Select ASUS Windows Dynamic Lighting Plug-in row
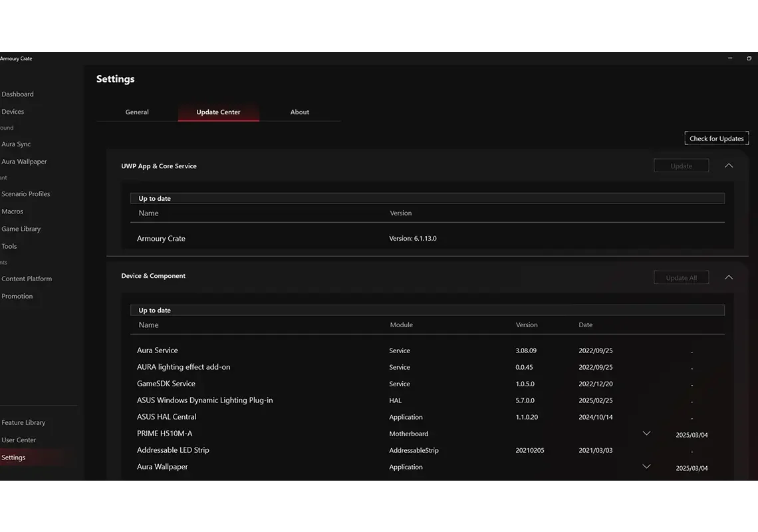The image size is (758, 532). click(x=205, y=400)
